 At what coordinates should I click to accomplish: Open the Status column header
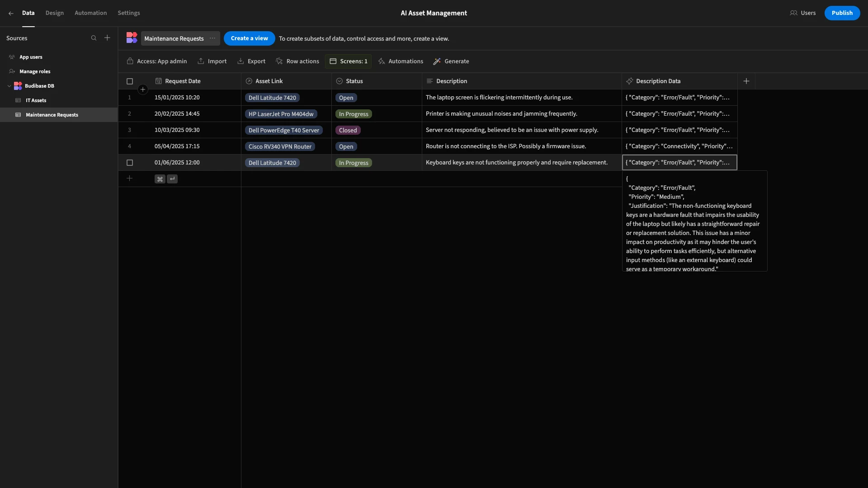pos(377,81)
